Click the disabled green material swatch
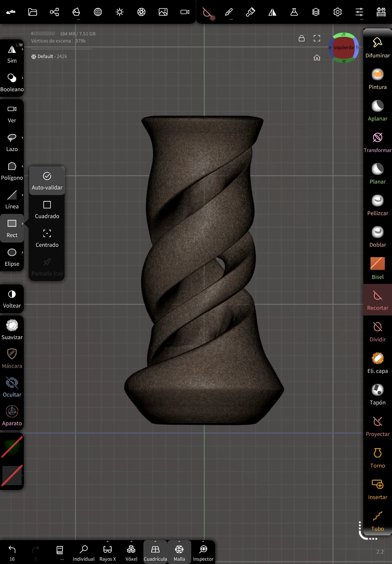The width and height of the screenshot is (392, 564). [11, 447]
